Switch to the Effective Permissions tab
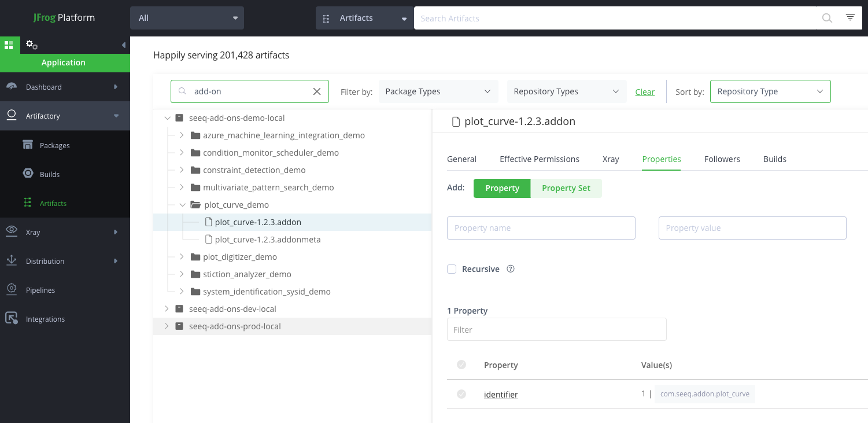Screen dimensions: 868x423 point(540,159)
